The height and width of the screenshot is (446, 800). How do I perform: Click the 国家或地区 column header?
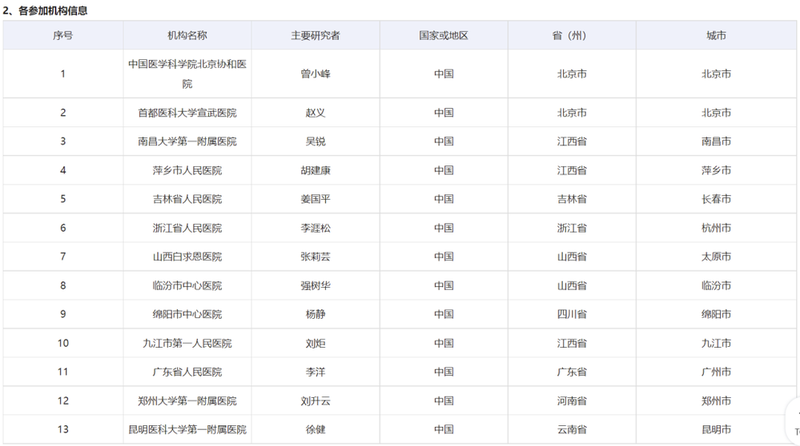(x=444, y=35)
